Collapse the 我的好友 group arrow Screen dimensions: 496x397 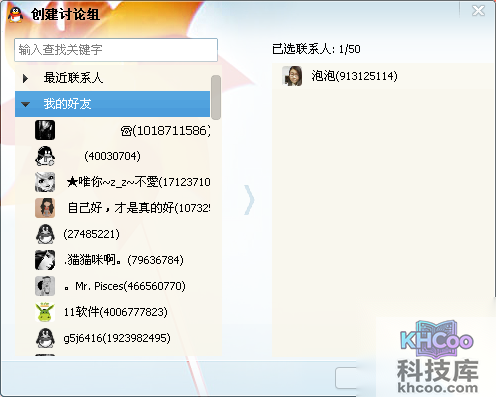point(25,104)
